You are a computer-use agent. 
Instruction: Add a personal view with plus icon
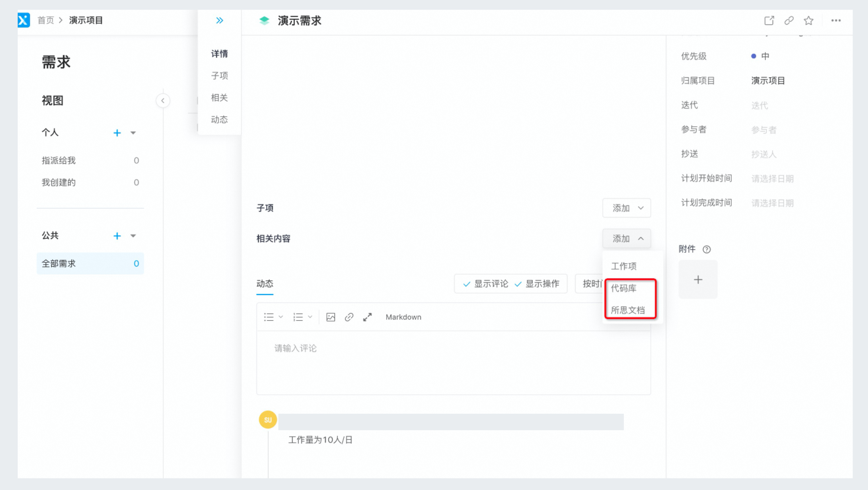(117, 133)
